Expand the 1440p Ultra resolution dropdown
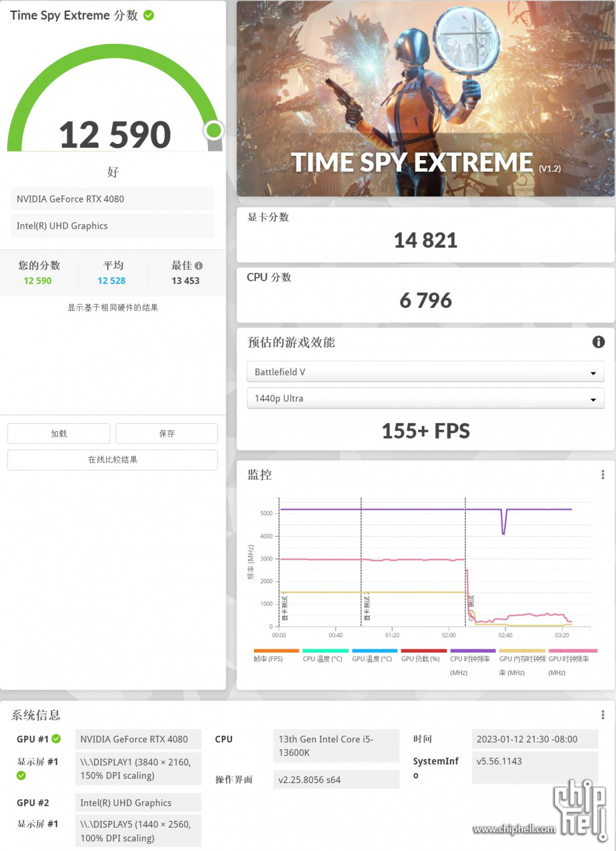Image resolution: width=616 pixels, height=851 pixels. click(426, 398)
